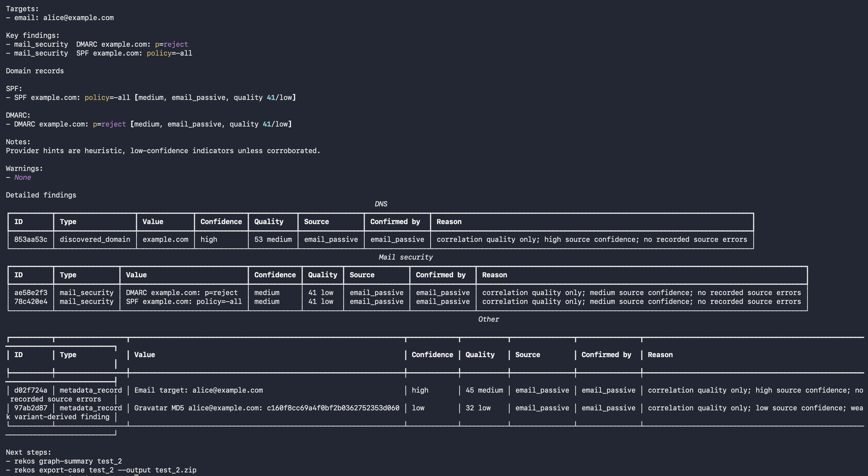Click the DNS table 'Confirmed by' column header
This screenshot has width=868, height=476.
pyautogui.click(x=395, y=222)
